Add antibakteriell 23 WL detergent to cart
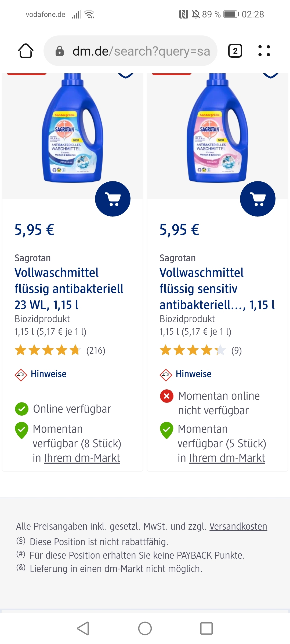 113,199
